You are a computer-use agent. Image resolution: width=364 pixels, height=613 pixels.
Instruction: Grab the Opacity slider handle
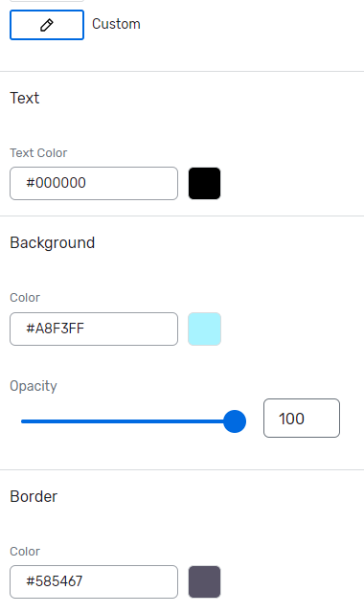tap(235, 421)
